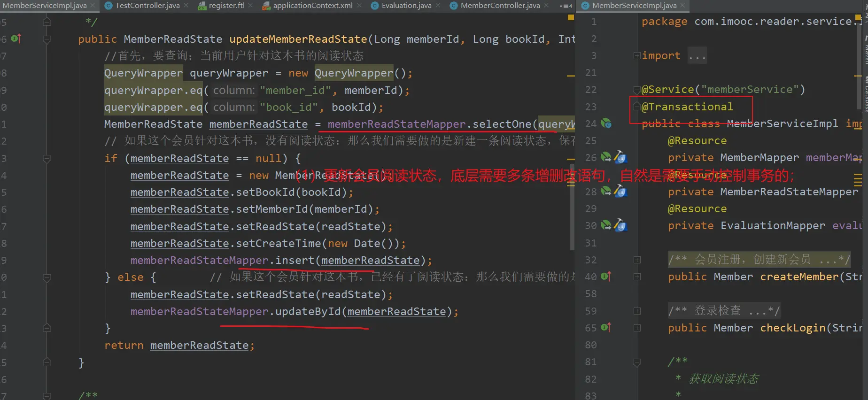Click the yellow warning indicator above the right editor's scrollbar
Screen dimensions: 868x400
tap(859, 17)
